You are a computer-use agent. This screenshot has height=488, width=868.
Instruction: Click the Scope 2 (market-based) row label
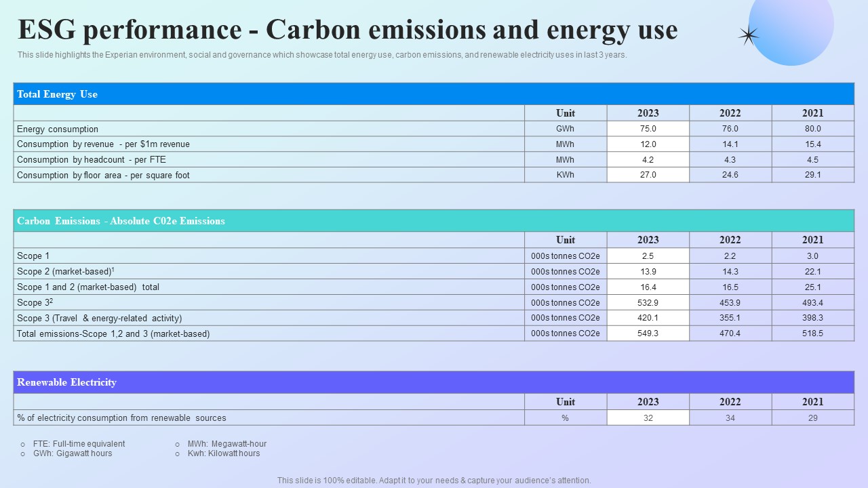pyautogui.click(x=66, y=271)
